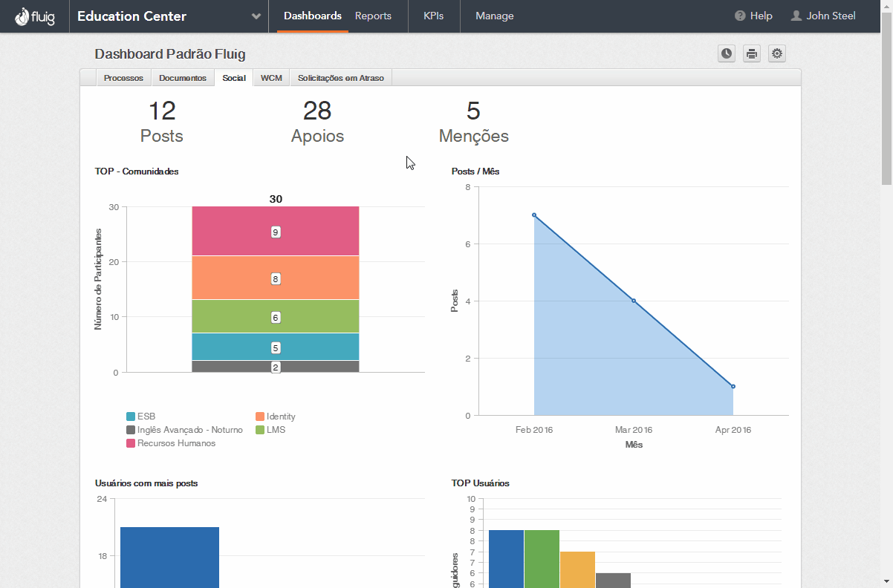The image size is (893, 588).
Task: Click the fluig logo
Action: click(x=35, y=16)
